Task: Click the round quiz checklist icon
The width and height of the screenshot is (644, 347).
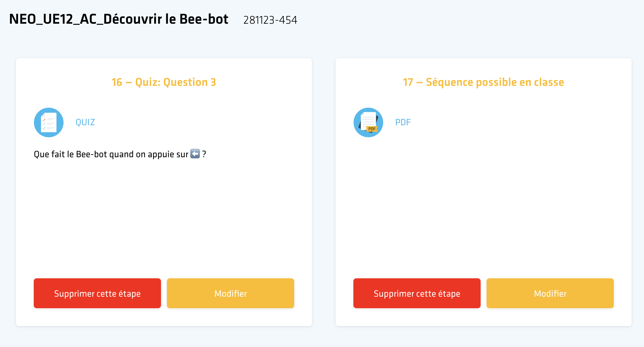Action: coord(49,122)
